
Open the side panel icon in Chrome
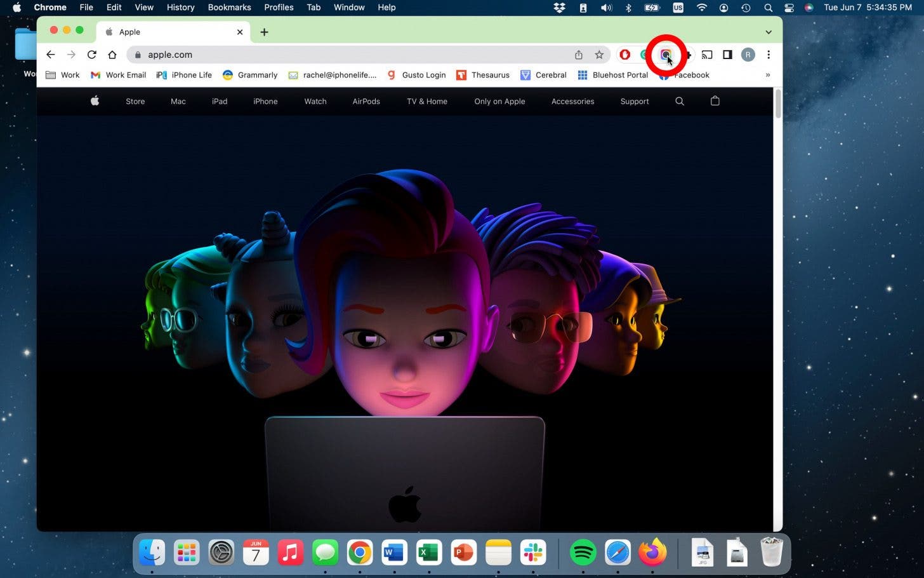click(727, 55)
